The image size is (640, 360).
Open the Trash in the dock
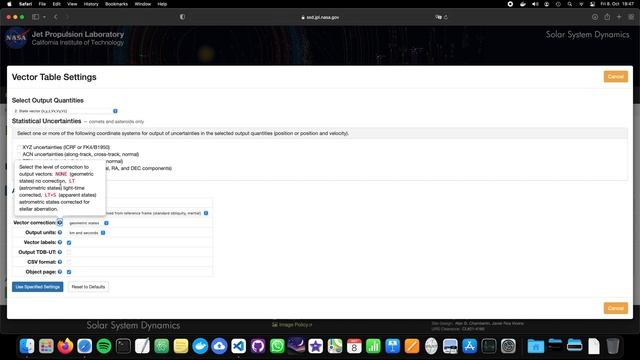pyautogui.click(x=613, y=346)
